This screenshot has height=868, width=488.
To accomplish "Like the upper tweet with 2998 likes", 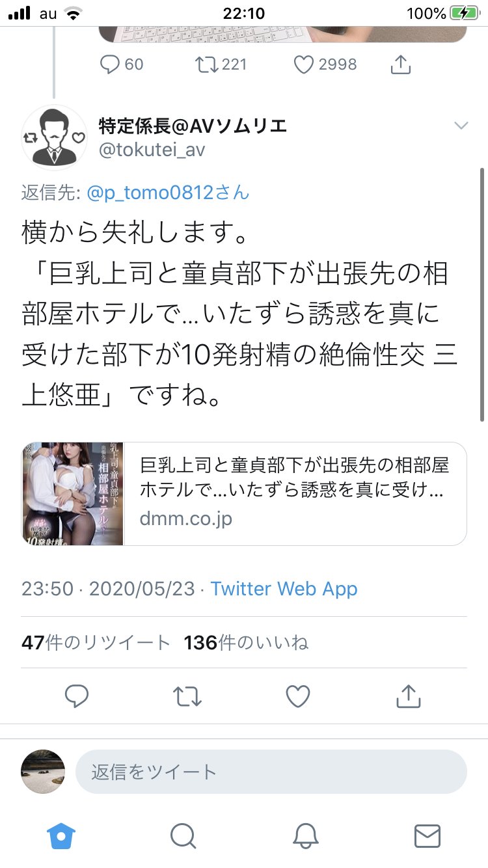I will pos(304,64).
